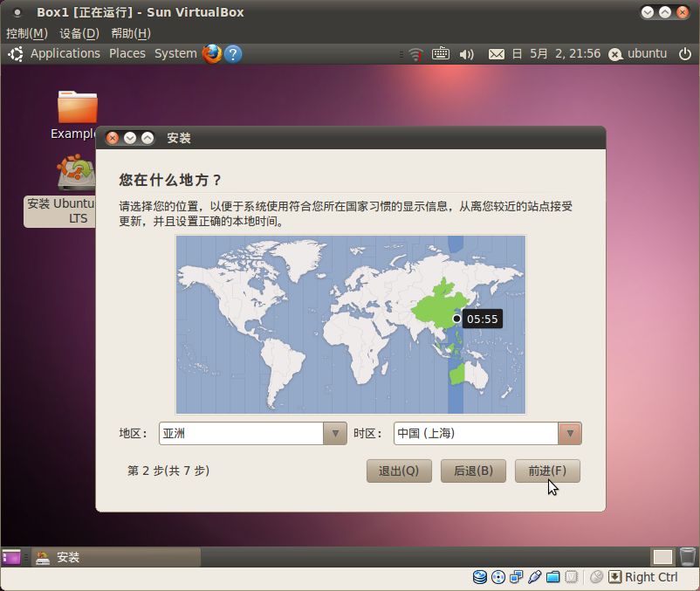Open the Trash icon in the bottom panel
The image size is (700, 591).
point(688,557)
